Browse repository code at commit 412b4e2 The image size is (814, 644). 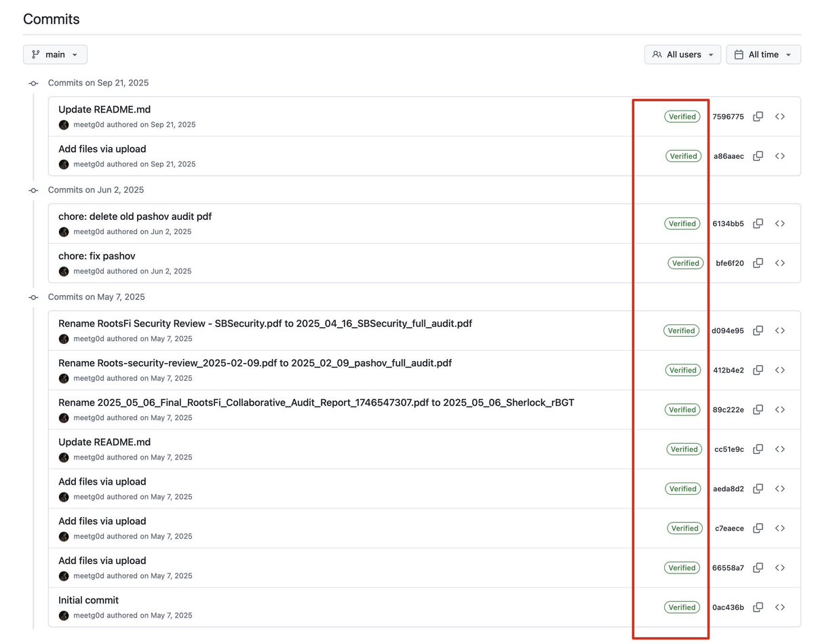[780, 370]
